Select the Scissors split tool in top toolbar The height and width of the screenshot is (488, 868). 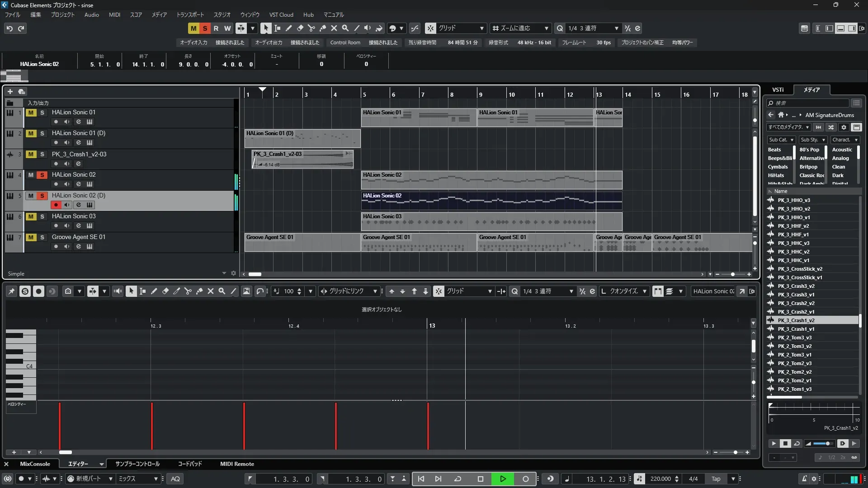311,28
